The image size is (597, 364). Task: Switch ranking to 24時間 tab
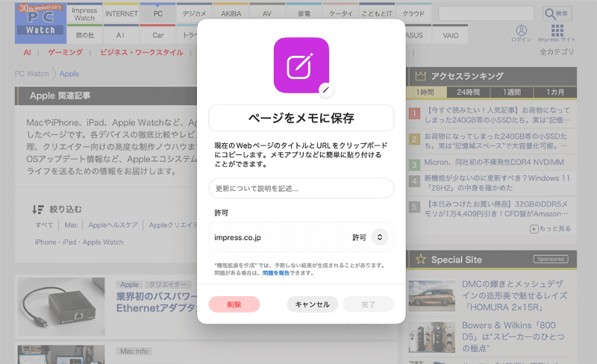[469, 92]
